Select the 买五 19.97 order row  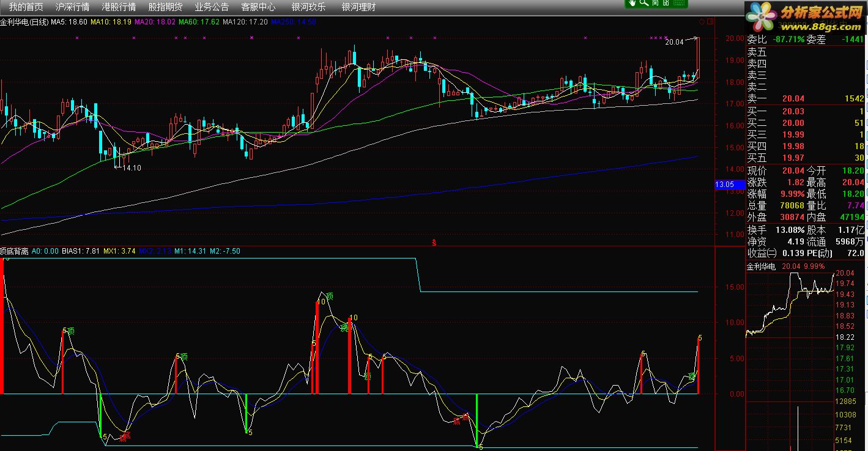point(806,158)
